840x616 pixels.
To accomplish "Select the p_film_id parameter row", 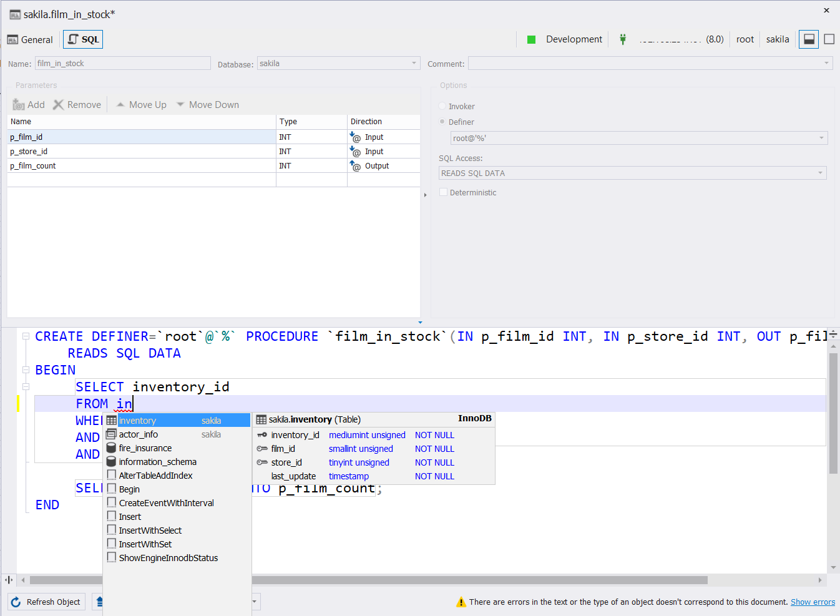I will [213, 137].
